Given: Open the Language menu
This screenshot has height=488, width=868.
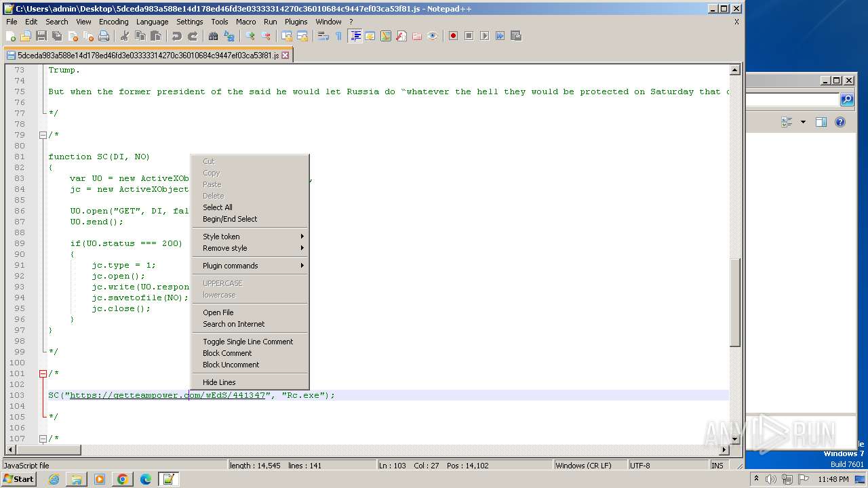Looking at the screenshot, I should (152, 22).
